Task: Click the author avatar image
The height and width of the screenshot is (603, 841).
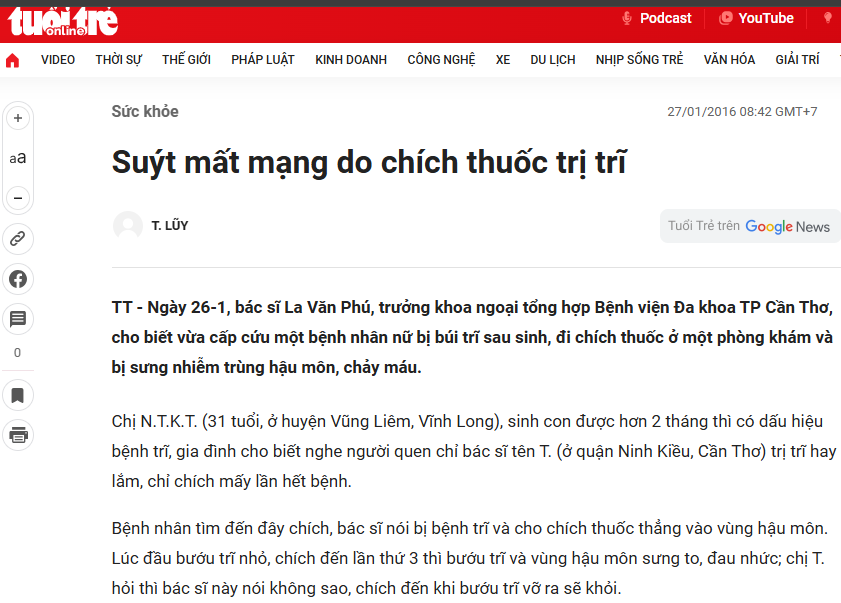Action: (128, 225)
